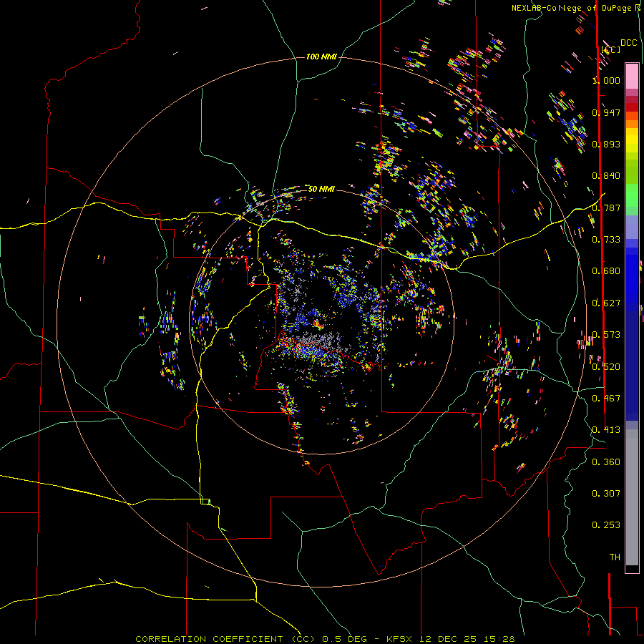Click the 12 DEC 25 date text
This screenshot has height=644, width=644.
[448, 639]
